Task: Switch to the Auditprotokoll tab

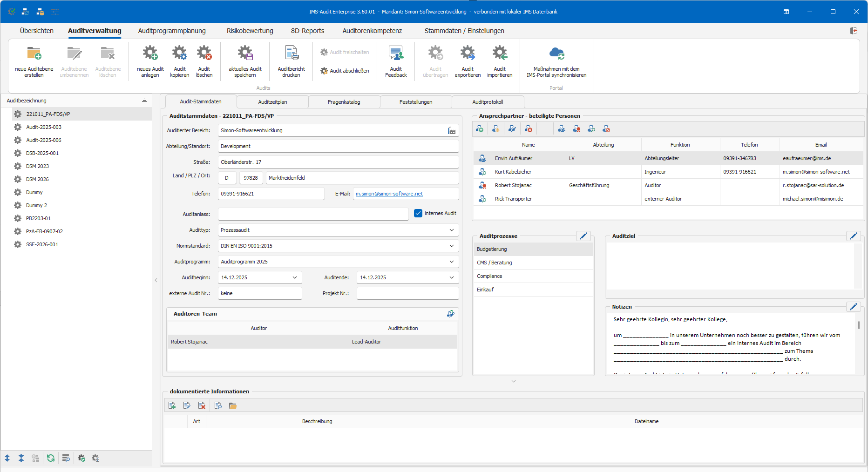Action: point(488,102)
